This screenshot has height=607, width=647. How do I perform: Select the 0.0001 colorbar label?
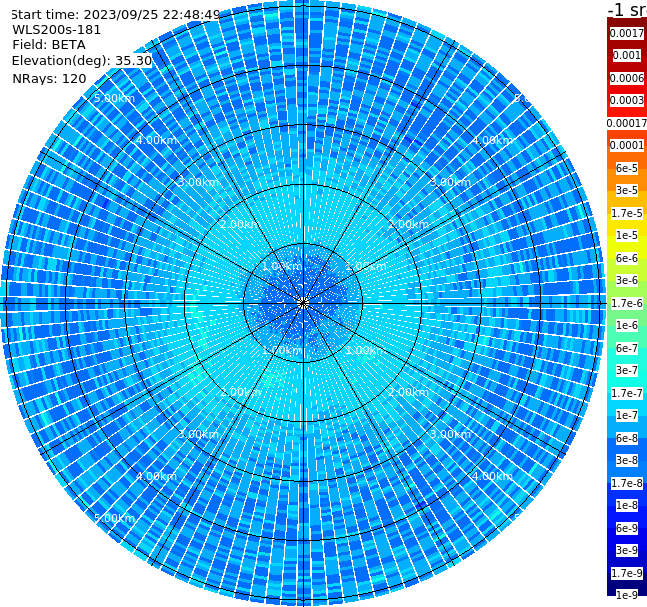[x=627, y=145]
